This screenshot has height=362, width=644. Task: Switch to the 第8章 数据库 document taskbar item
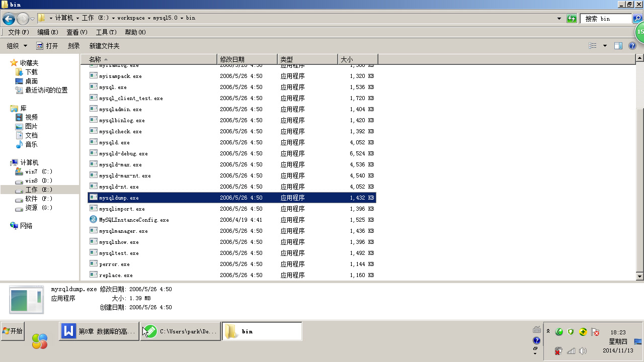99,331
